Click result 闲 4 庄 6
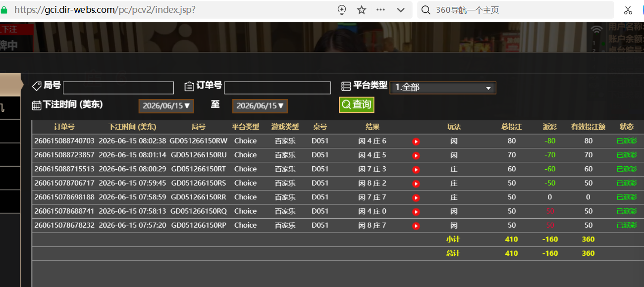This screenshot has width=644, height=287. coord(372,141)
